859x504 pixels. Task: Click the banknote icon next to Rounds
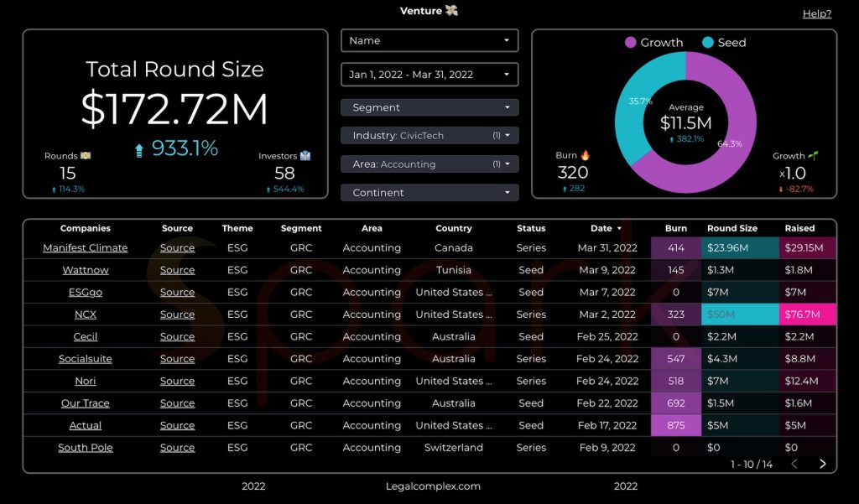pos(86,156)
